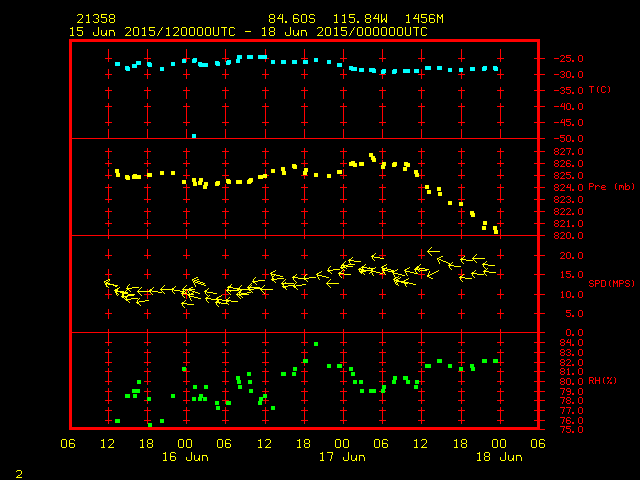The image size is (640, 480).
Task: Click the 76.0 humidity tick value
Action: (x=571, y=420)
